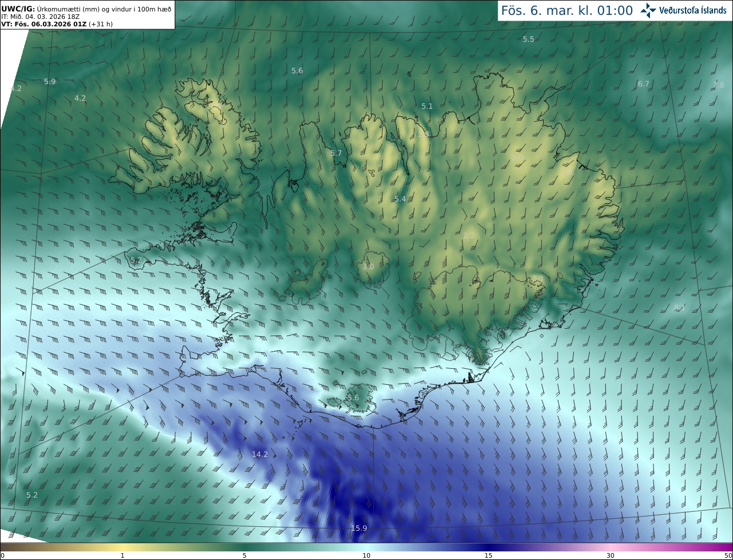Pick the pink colour at scale 30
733x560 pixels.
click(x=610, y=547)
